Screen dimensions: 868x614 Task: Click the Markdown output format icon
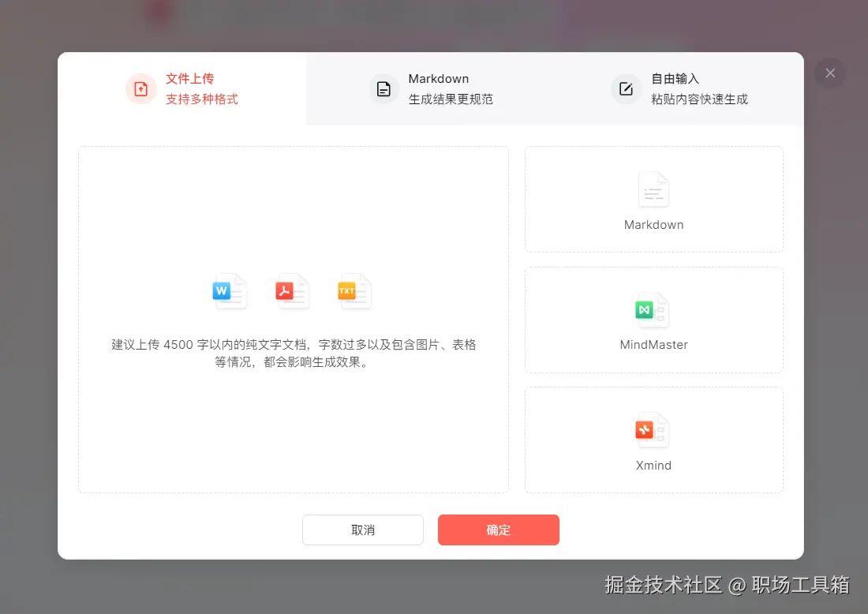tap(653, 189)
